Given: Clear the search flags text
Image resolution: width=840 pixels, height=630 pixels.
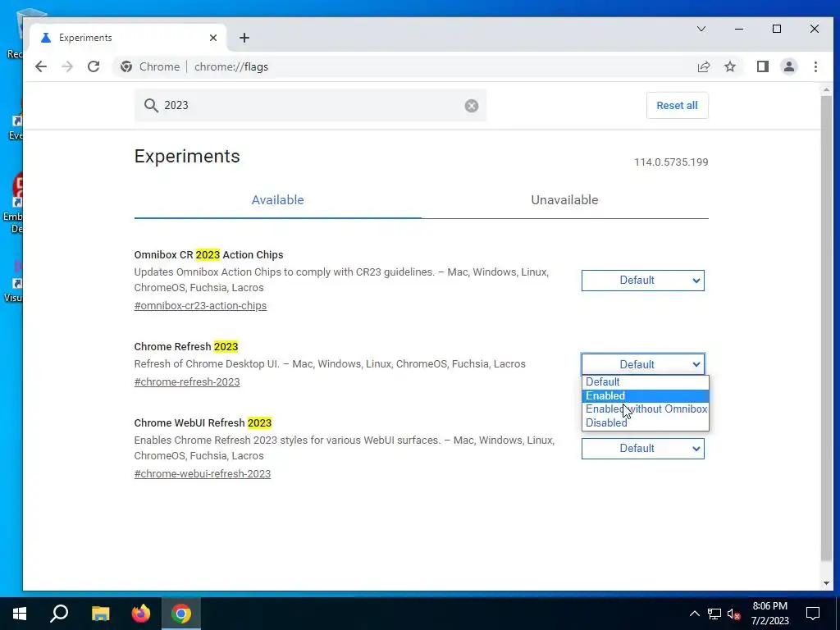Looking at the screenshot, I should [x=472, y=106].
